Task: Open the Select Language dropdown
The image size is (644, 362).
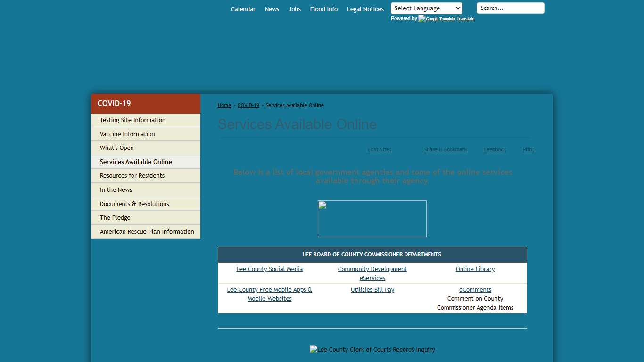Action: coord(426,8)
